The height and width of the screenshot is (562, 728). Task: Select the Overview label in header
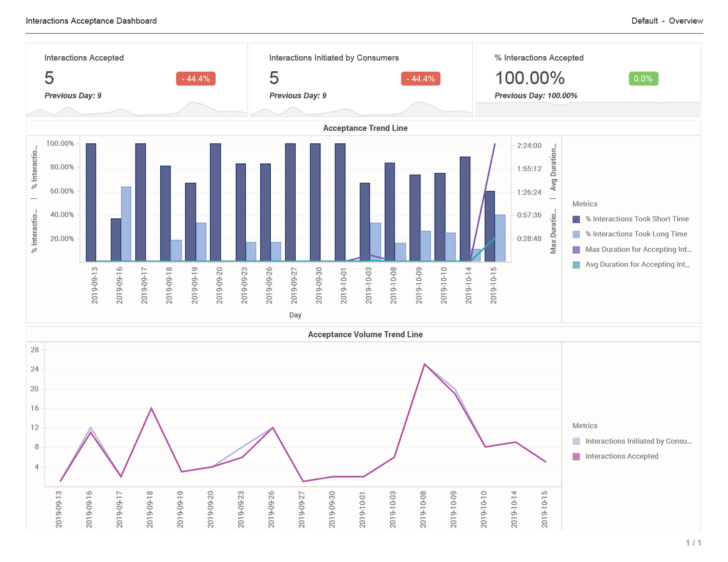[685, 21]
